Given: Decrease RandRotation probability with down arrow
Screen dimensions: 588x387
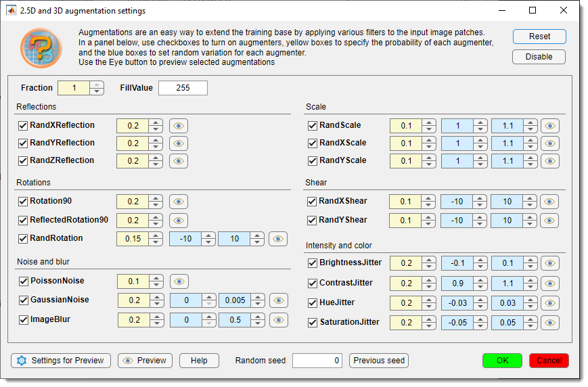Looking at the screenshot, I should 156,242.
